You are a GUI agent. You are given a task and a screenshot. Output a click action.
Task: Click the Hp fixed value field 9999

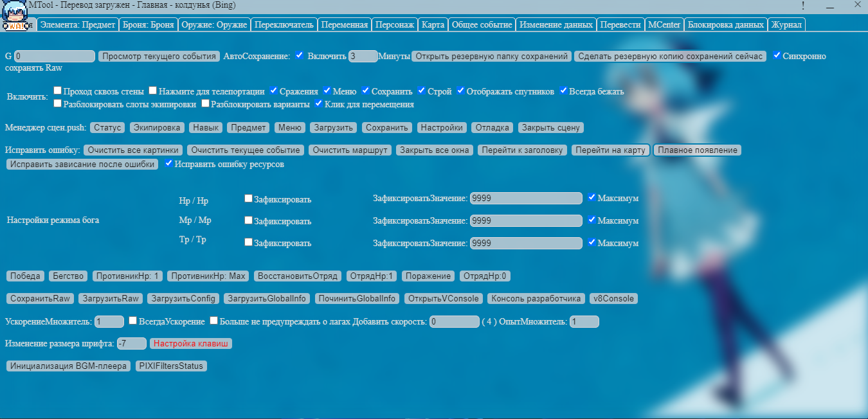(x=526, y=199)
